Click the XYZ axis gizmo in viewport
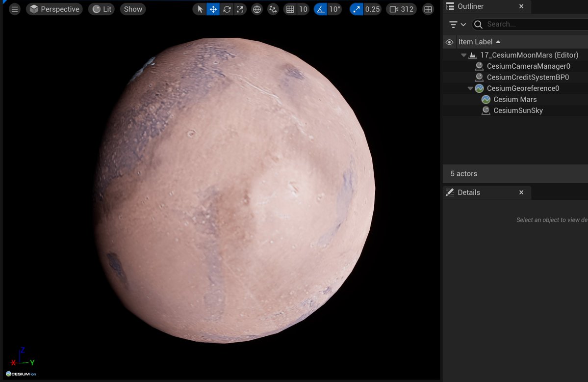 pyautogui.click(x=23, y=357)
